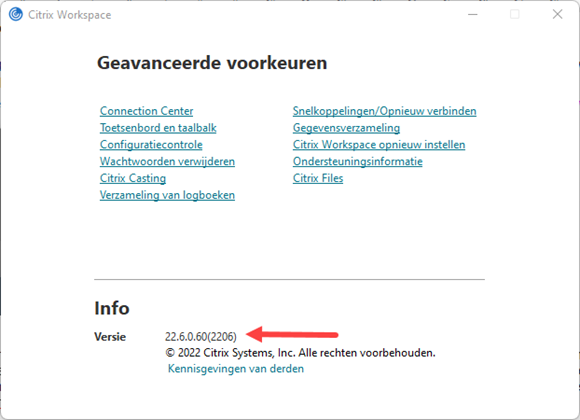Select the Gegevensverzameling link
This screenshot has width=580, height=420.
346,128
